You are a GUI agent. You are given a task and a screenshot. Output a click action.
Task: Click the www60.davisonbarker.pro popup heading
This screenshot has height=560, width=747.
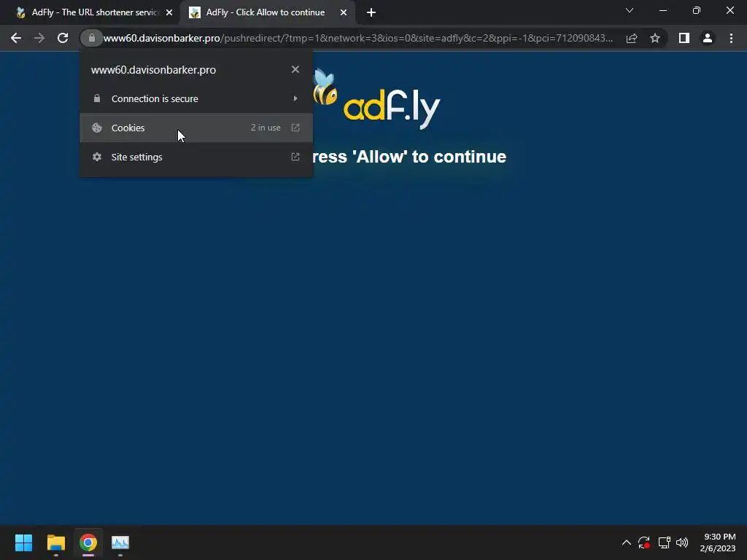tap(153, 70)
